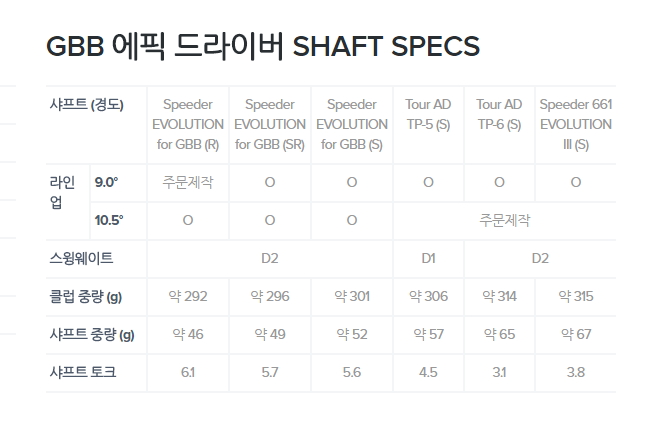The image size is (652, 425).
Task: Select the 약 292 club weight cell
Action: point(187,296)
